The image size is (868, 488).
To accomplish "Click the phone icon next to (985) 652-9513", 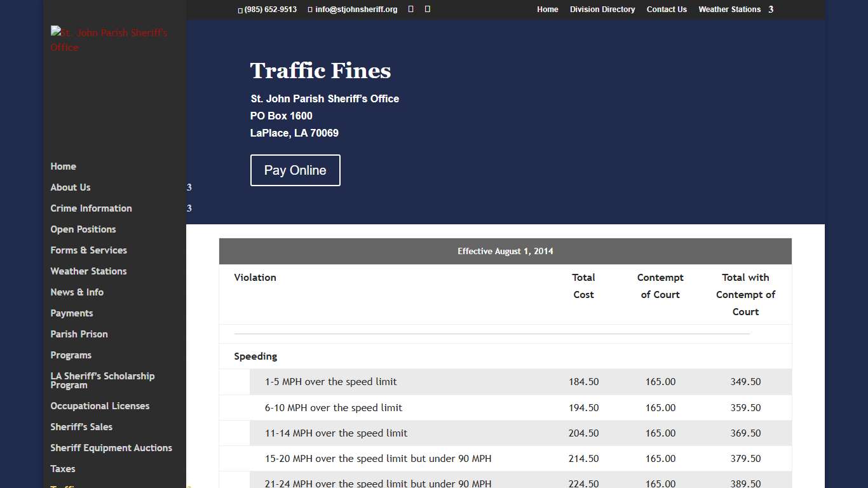I will tap(239, 10).
